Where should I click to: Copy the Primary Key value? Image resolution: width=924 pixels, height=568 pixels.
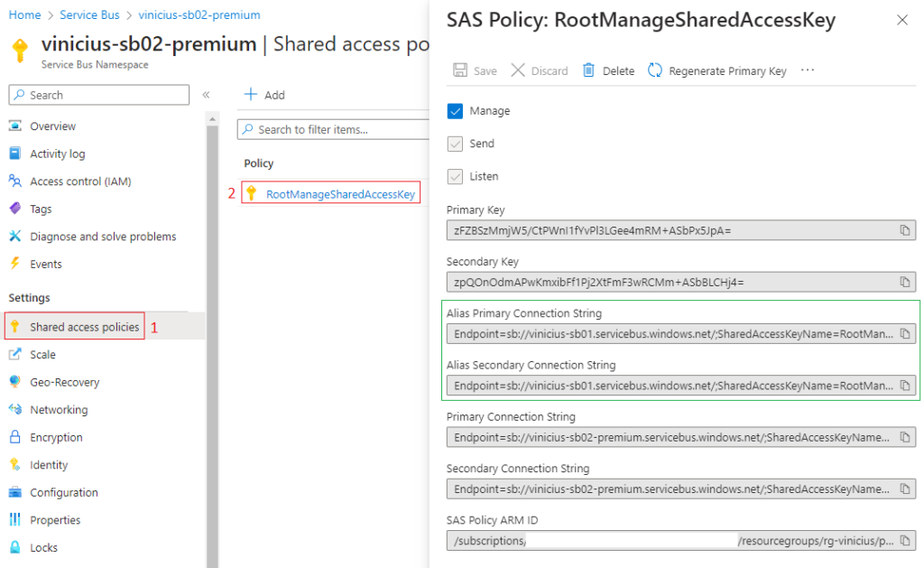coord(904,230)
